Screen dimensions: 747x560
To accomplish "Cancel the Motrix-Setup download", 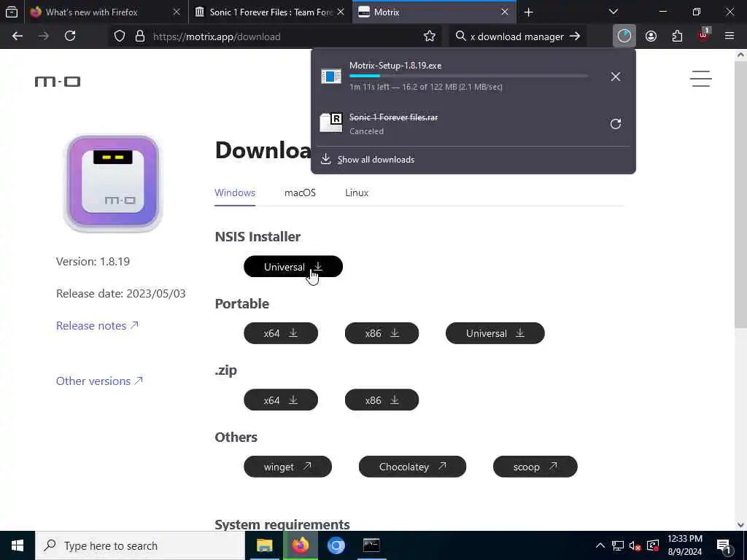I will click(616, 77).
